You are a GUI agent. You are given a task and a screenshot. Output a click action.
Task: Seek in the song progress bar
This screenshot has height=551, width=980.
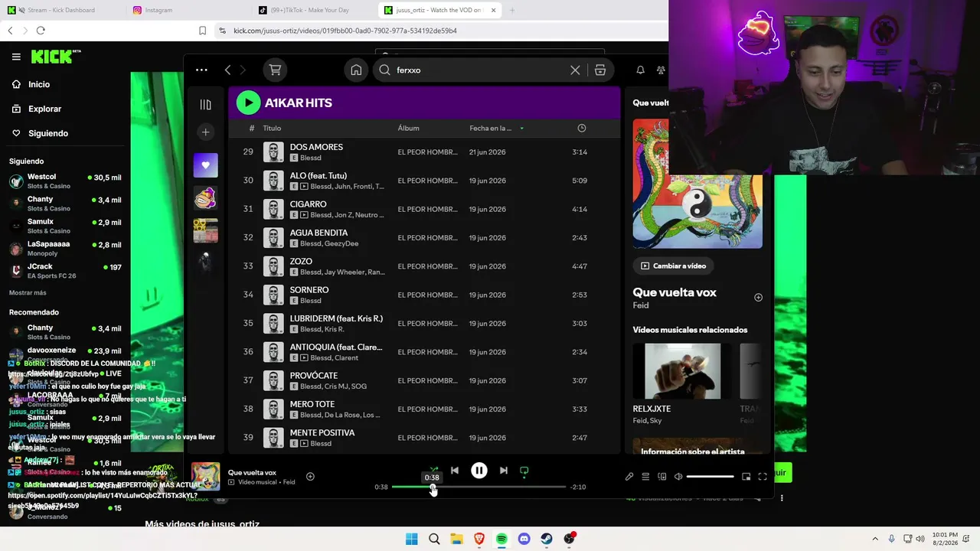point(479,487)
